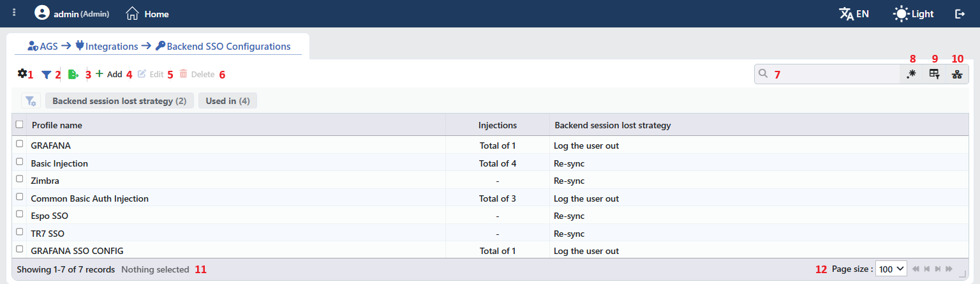Screen dimensions: 980x284
Task: Click the admin user avatar icon
Action: (42, 13)
